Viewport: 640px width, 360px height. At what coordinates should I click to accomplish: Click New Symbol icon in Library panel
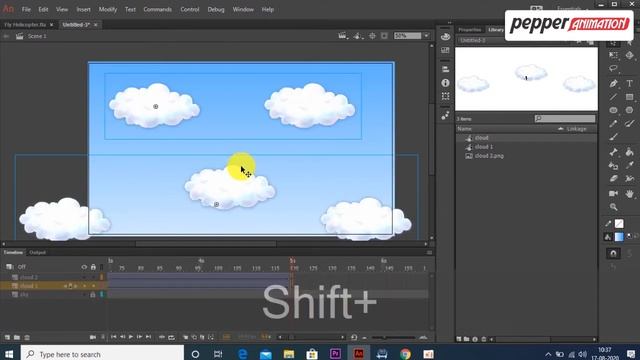pos(459,339)
